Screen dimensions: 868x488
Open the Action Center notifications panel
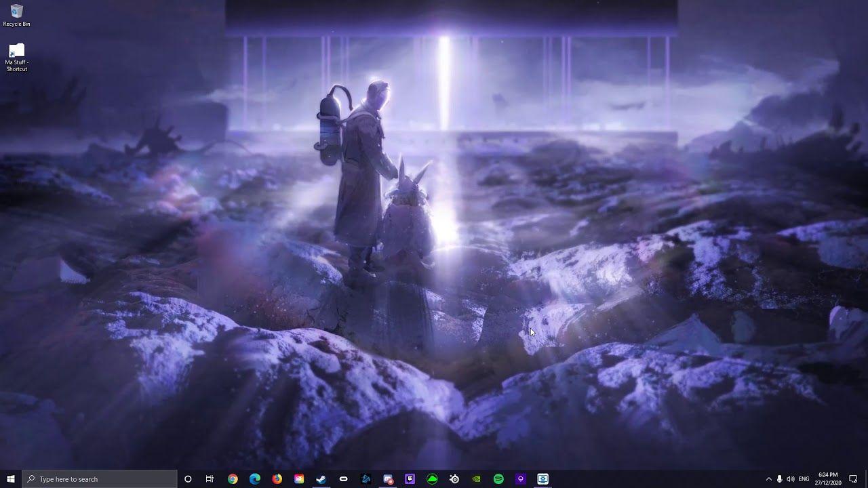852,479
